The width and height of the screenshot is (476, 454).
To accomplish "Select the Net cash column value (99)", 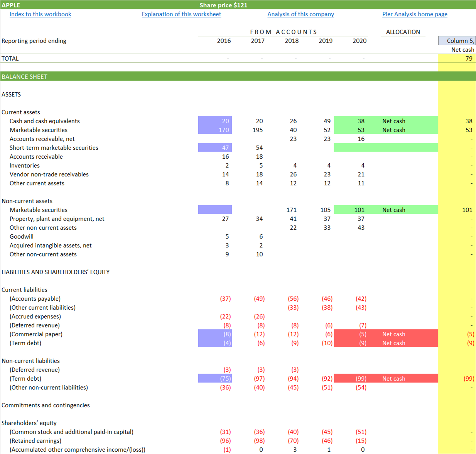I will (x=469, y=379).
